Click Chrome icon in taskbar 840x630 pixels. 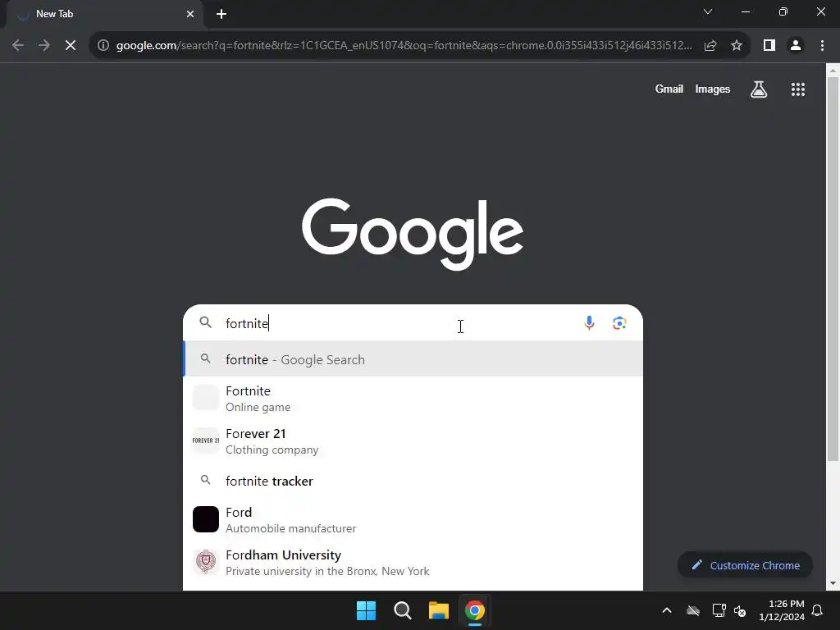tap(475, 610)
